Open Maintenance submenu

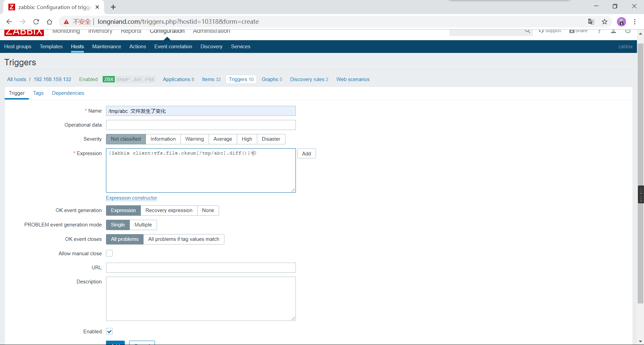(x=107, y=47)
